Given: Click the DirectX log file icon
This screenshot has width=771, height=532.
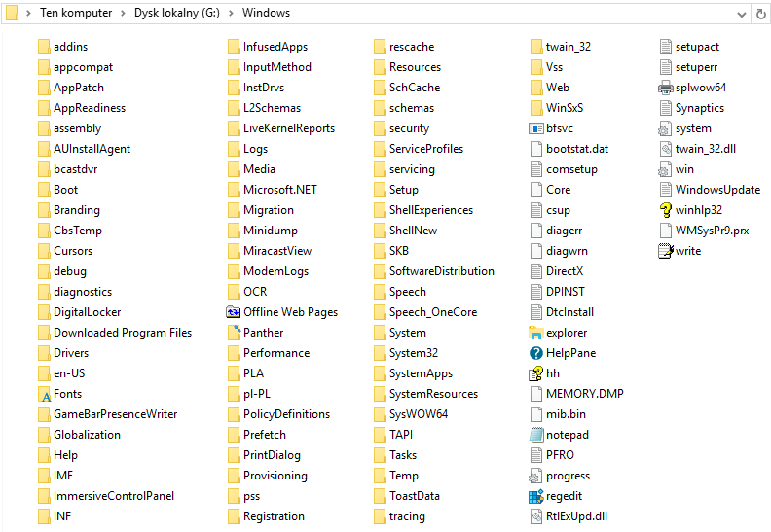Looking at the screenshot, I should coord(535,271).
